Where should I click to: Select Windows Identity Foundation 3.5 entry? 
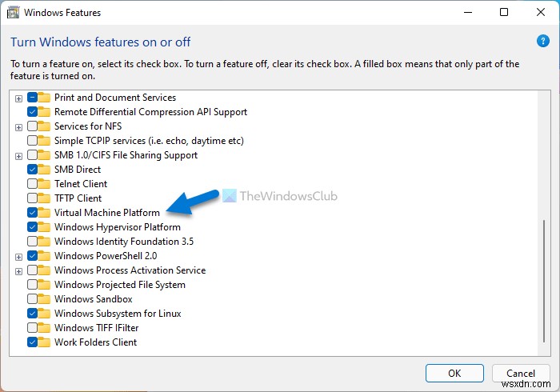tap(123, 242)
